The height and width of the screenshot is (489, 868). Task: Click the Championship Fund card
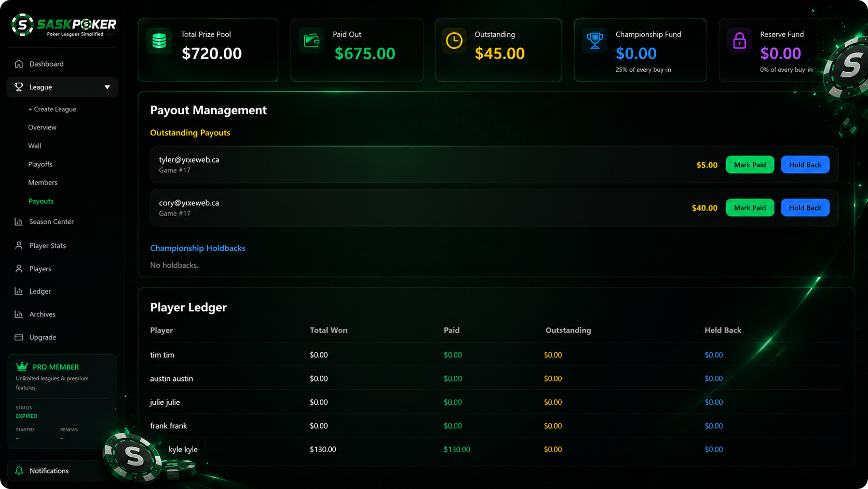point(640,50)
